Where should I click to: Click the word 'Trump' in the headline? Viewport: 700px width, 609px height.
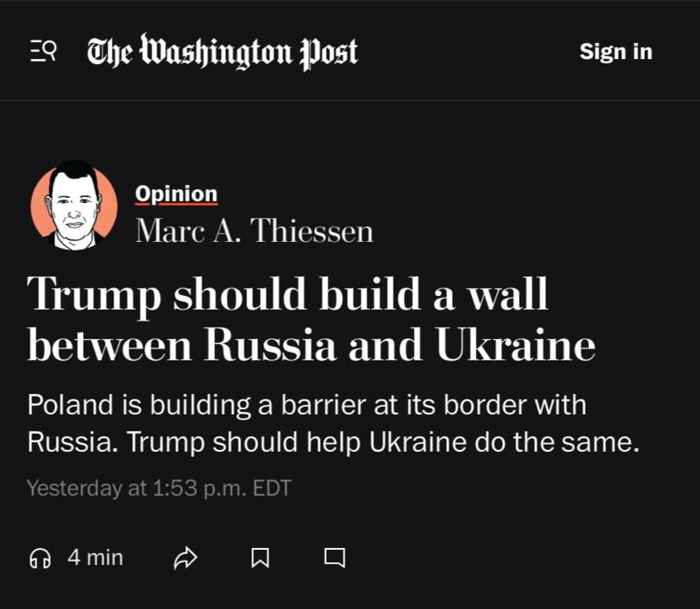click(95, 294)
